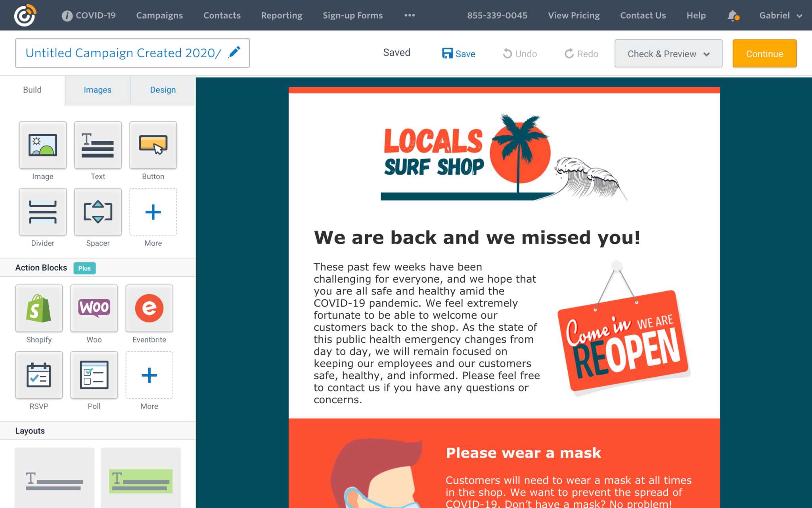Switch to the Design tab
The image size is (812, 508).
coord(163,90)
